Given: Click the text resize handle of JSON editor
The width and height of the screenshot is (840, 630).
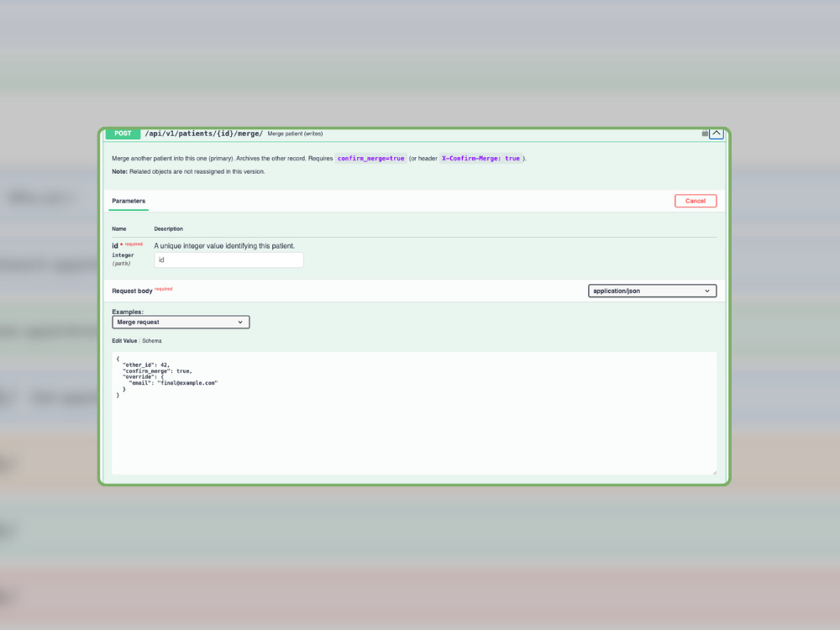Looking at the screenshot, I should pyautogui.click(x=714, y=472).
